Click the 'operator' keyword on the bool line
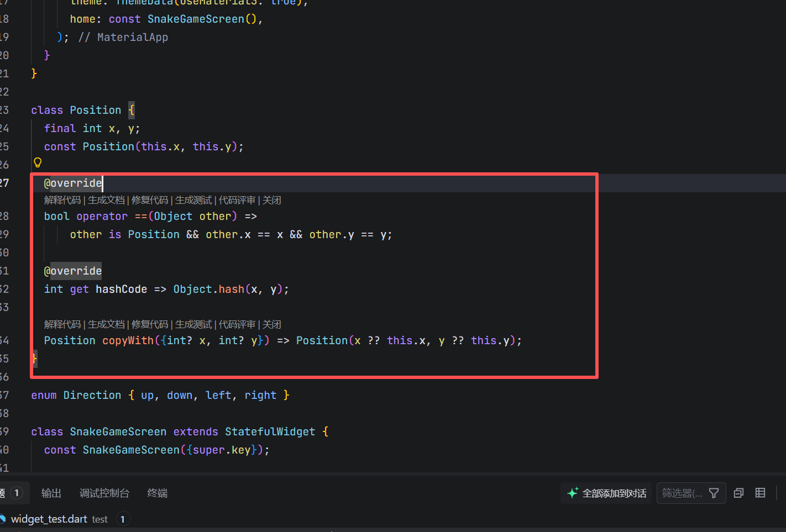The width and height of the screenshot is (786, 532). tap(102, 216)
